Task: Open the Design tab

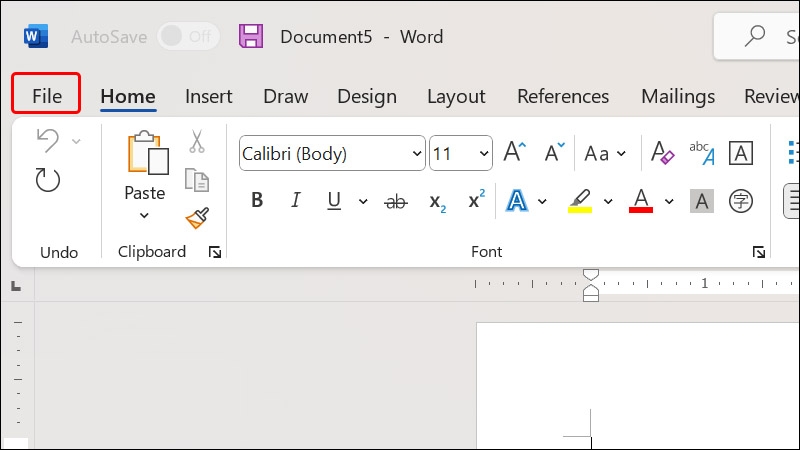Action: coord(367,96)
